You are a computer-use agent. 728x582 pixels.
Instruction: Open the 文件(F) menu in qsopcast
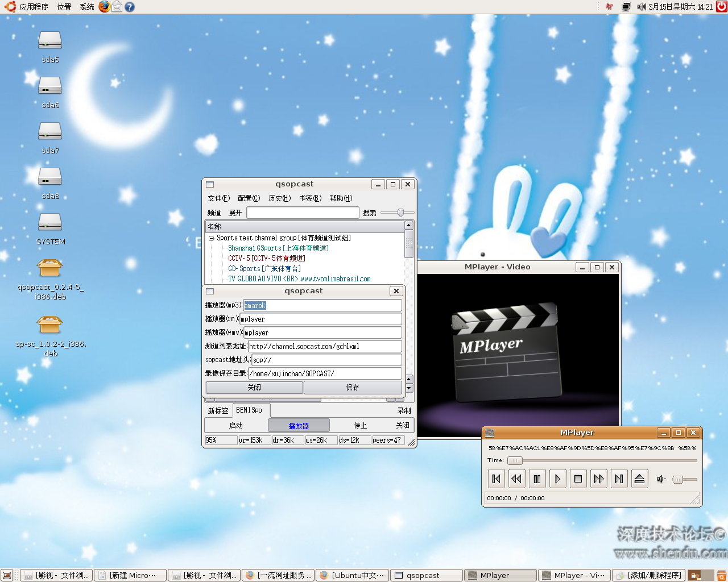point(218,198)
